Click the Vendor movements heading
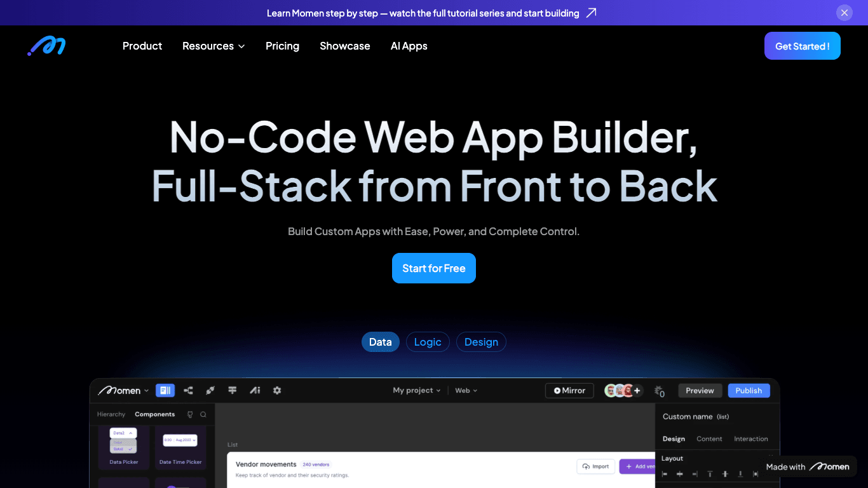Viewport: 868px width, 488px height. click(266, 464)
